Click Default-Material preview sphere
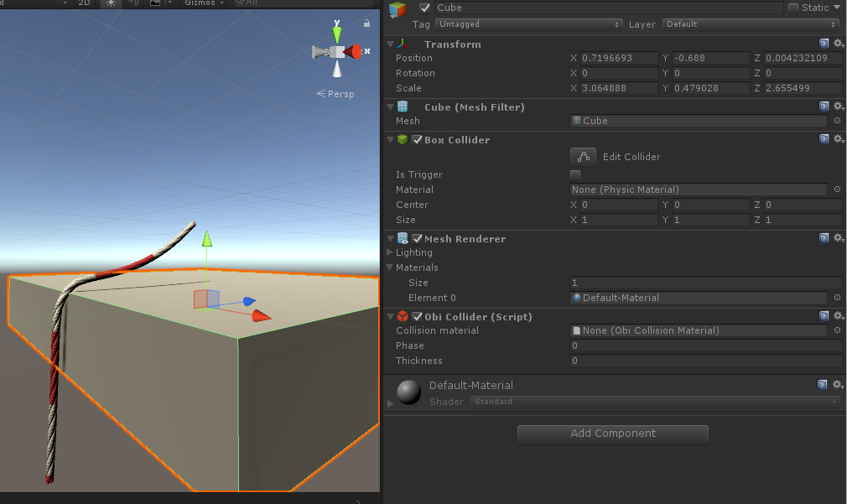This screenshot has width=847, height=504. (409, 392)
